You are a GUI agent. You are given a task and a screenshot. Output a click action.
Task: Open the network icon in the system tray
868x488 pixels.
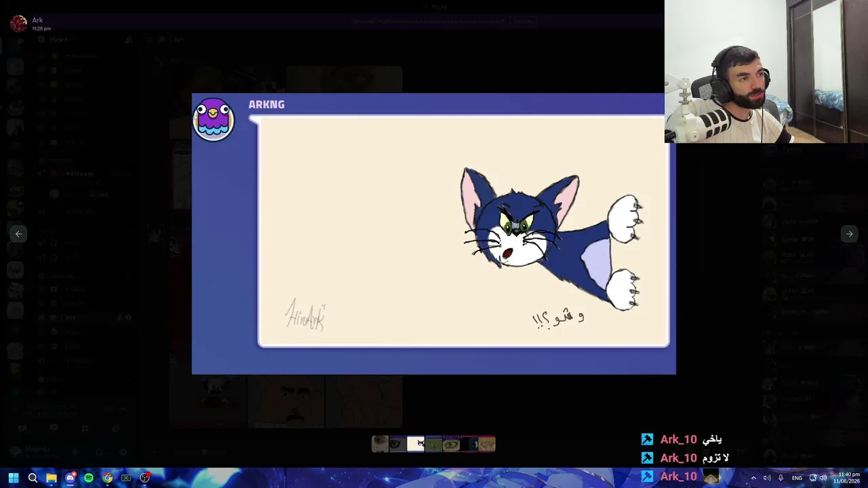point(813,478)
